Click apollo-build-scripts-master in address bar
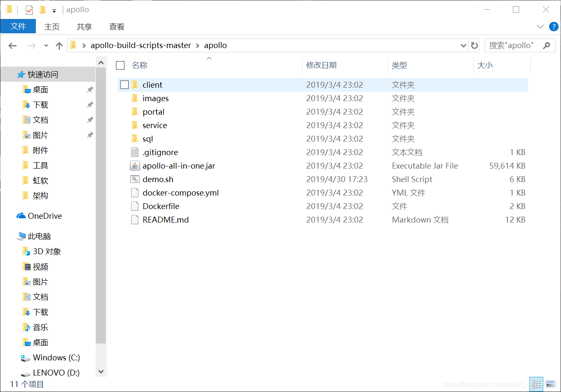561x392 pixels. pyautogui.click(x=141, y=45)
